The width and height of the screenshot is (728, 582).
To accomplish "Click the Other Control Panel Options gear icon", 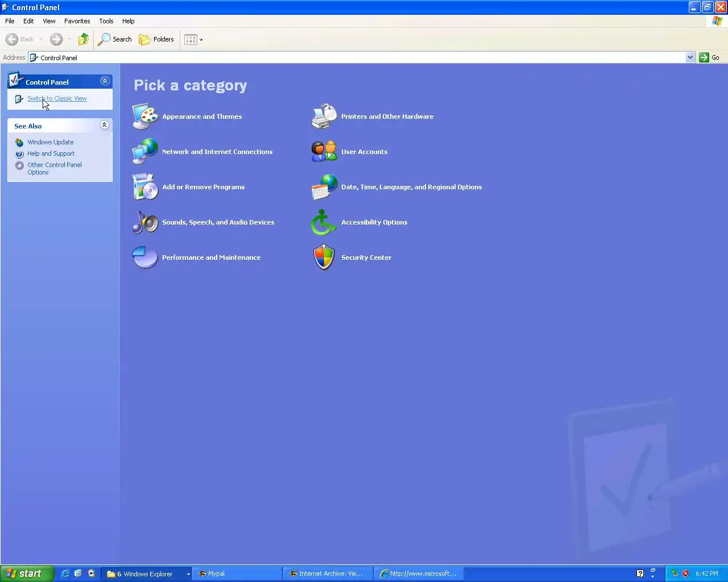I will (x=19, y=165).
